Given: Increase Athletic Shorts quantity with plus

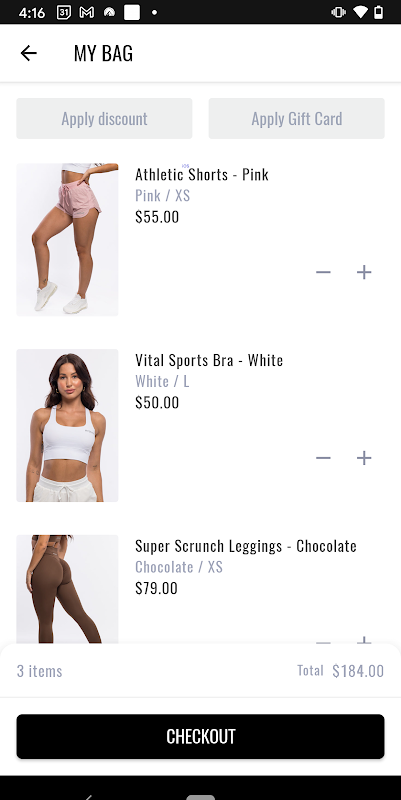Looking at the screenshot, I should pos(364,272).
